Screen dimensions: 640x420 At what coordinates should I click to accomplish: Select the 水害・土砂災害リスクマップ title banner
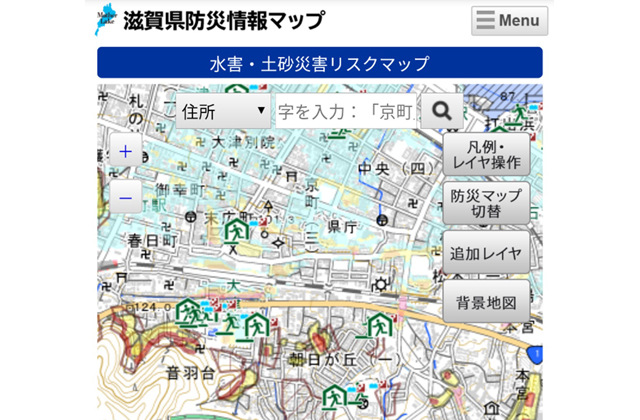[x=319, y=64]
